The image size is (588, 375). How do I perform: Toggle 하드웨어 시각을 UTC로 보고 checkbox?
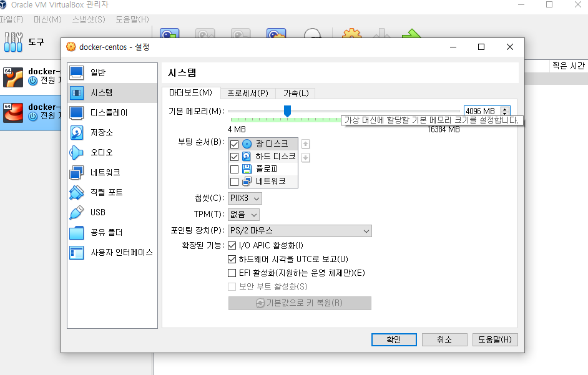[232, 259]
